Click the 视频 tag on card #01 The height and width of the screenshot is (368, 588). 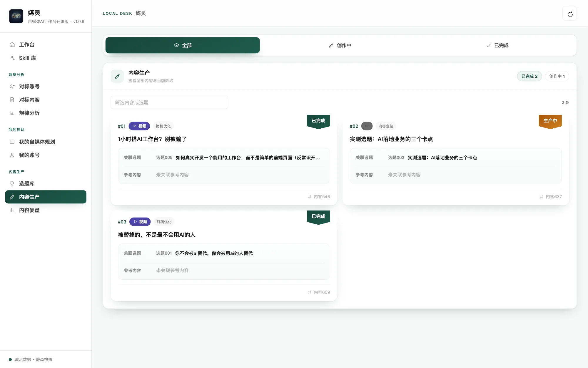click(139, 126)
